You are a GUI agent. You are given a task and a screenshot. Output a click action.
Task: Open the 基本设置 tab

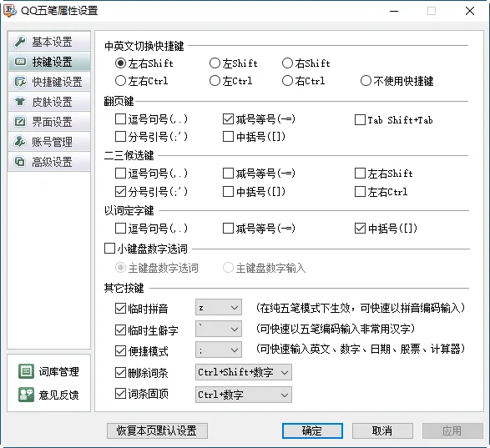[x=49, y=42]
